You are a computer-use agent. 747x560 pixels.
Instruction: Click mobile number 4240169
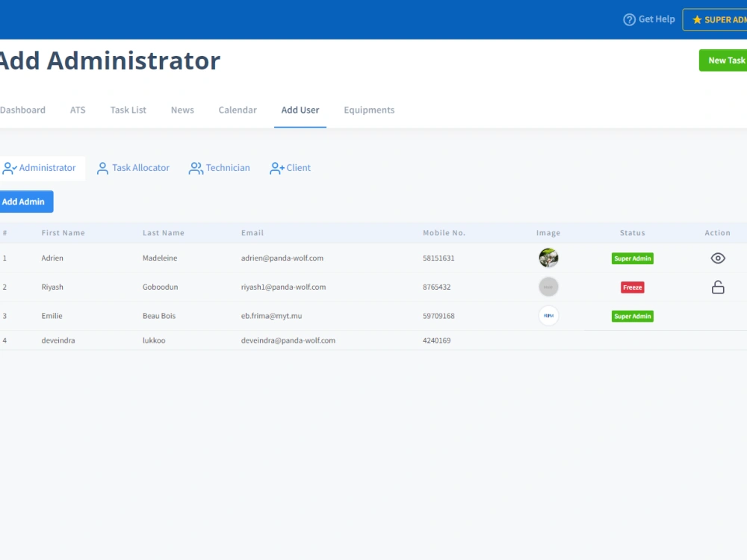[436, 340]
